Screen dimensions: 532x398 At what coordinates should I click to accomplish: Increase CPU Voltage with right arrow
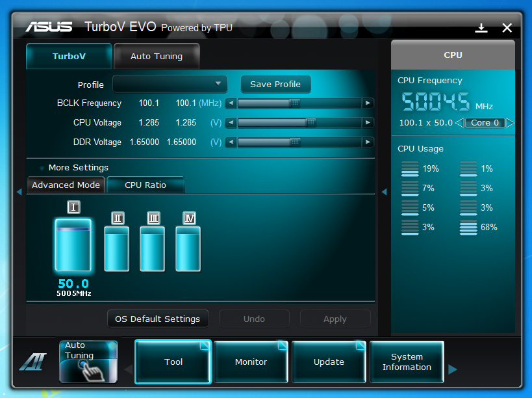(368, 123)
